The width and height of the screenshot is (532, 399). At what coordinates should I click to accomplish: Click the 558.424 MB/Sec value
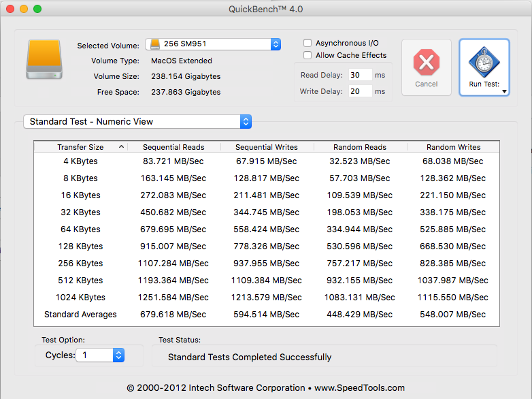tap(267, 229)
